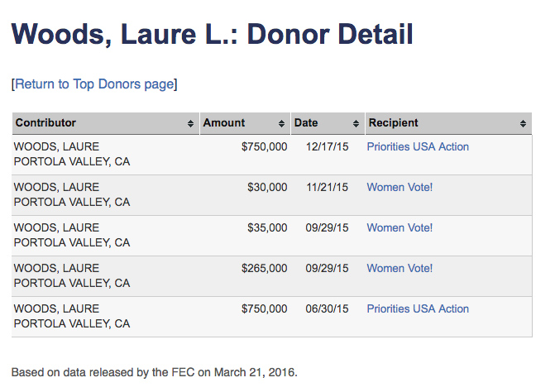Click the sort arrows in Recipient column
Viewport: 555px width, 392px height.
pyautogui.click(x=524, y=123)
